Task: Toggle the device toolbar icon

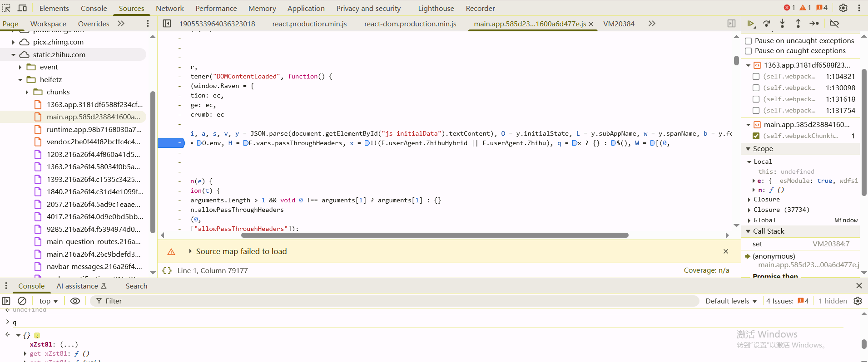Action: [x=22, y=8]
